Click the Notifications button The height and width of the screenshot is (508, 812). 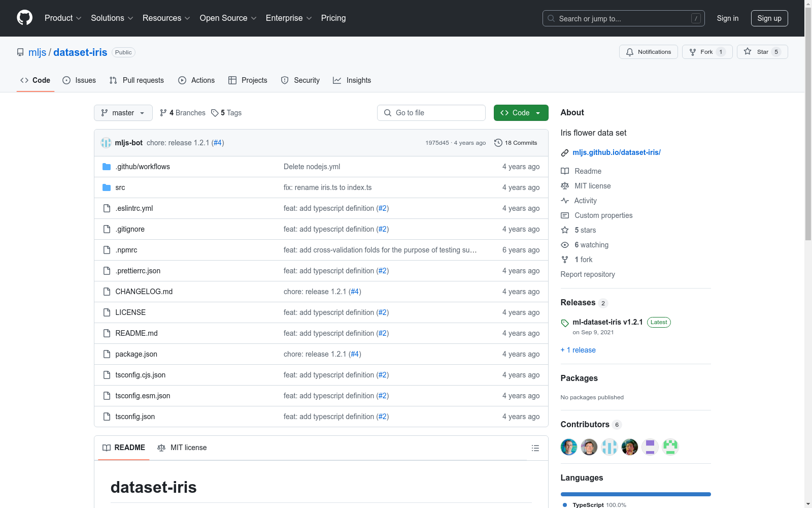(649, 52)
